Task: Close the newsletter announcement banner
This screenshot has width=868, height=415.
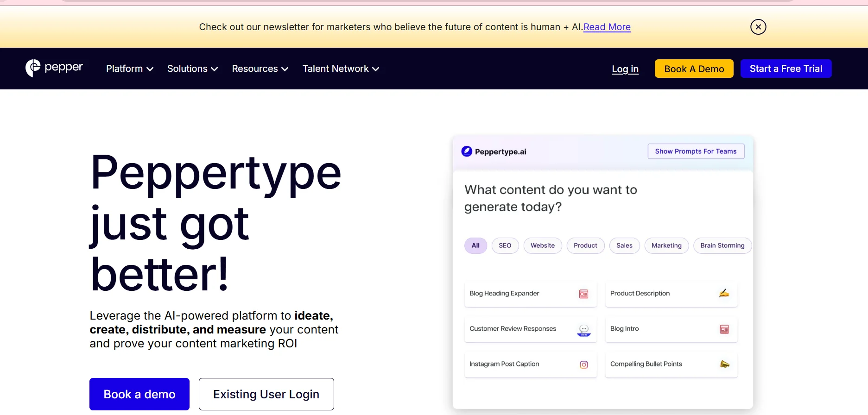Action: (758, 27)
